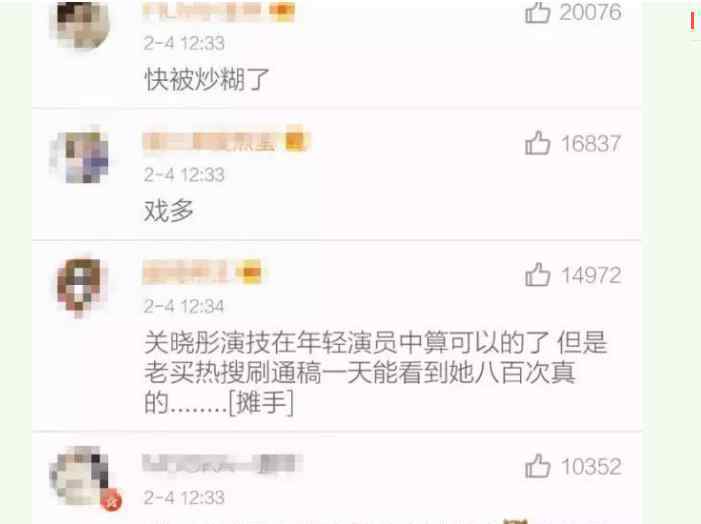Click member badge beside first commenter's name
Viewport: 701px width, 524px height.
click(x=283, y=11)
